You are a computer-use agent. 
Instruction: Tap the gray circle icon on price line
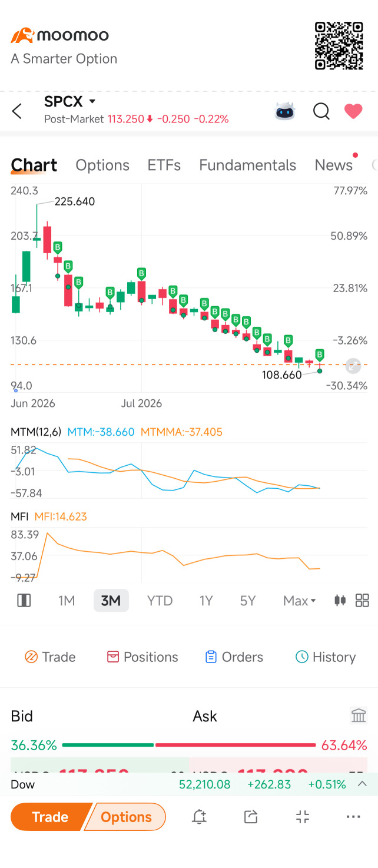(353, 366)
